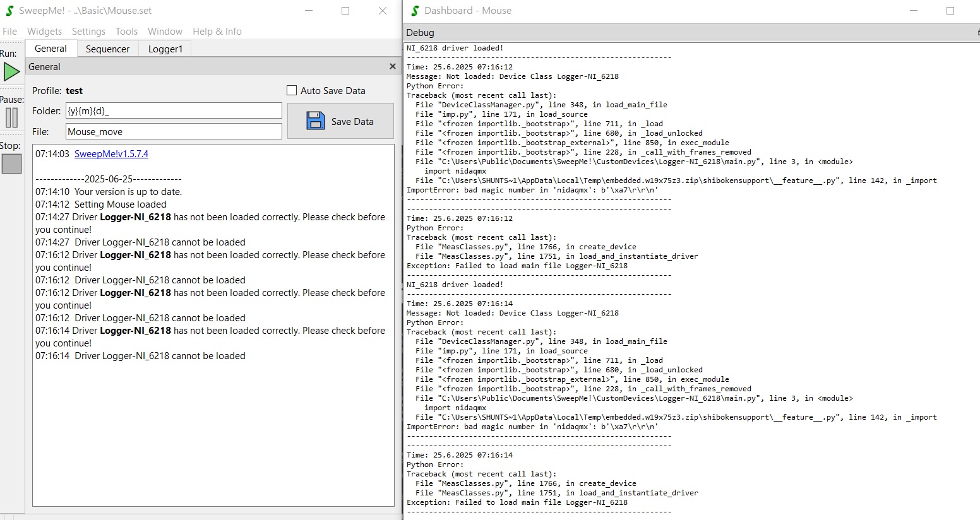Click the Dashboard window logo icon
The height and width of the screenshot is (520, 980).
(x=415, y=11)
